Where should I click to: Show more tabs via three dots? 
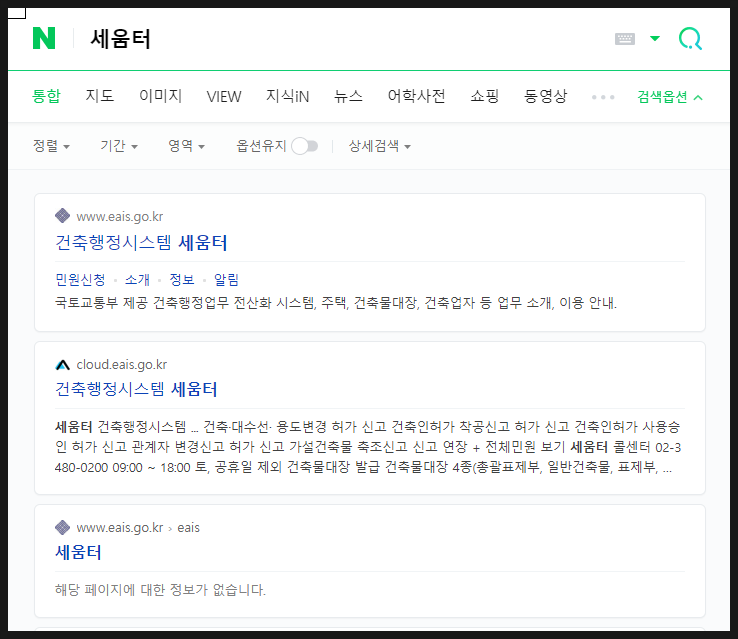click(x=603, y=97)
